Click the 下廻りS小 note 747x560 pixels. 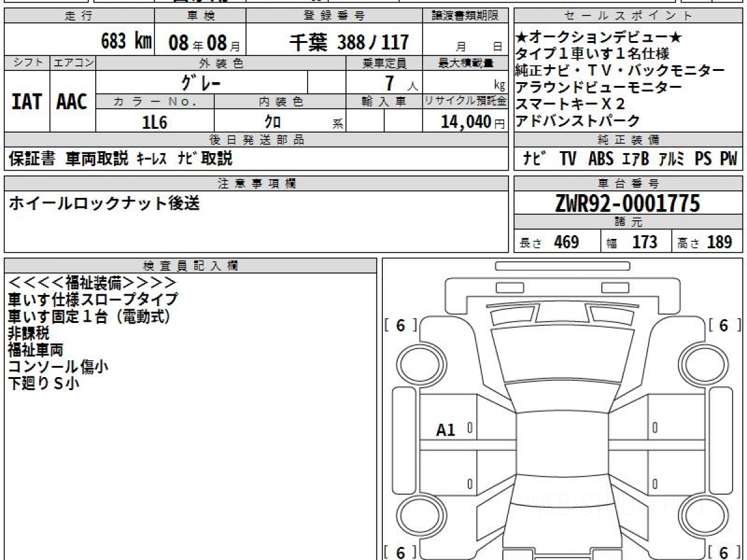(44, 384)
